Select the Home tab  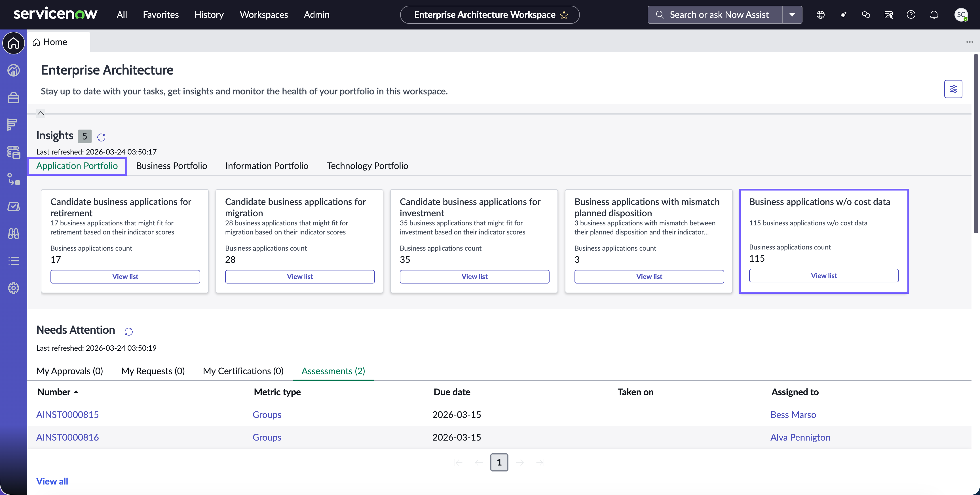tap(59, 42)
